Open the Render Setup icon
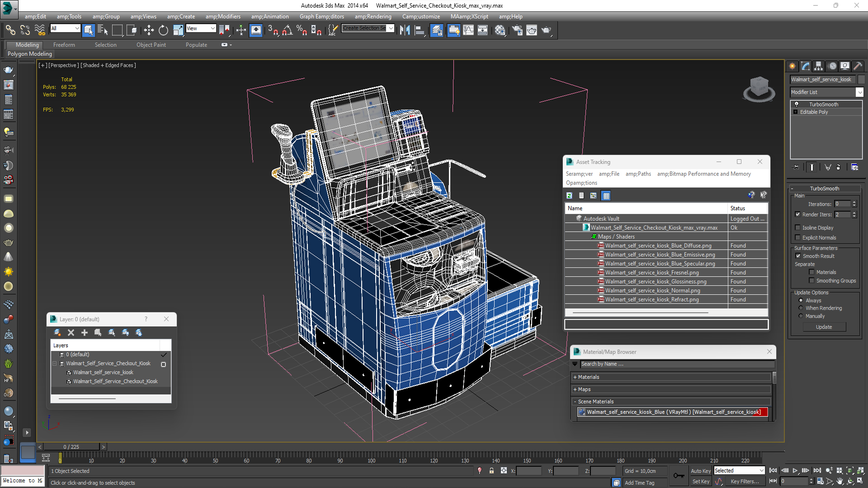The image size is (868, 488). [x=517, y=30]
